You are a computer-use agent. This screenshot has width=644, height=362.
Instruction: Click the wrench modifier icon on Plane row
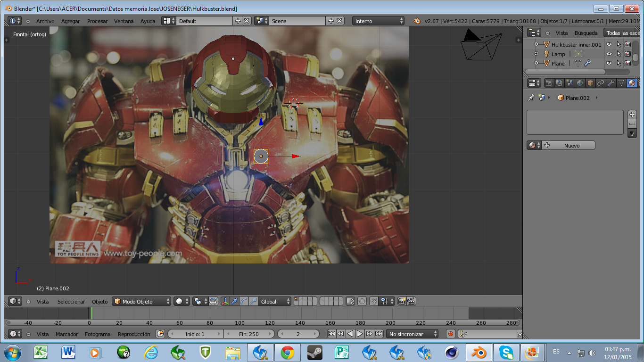[587, 63]
